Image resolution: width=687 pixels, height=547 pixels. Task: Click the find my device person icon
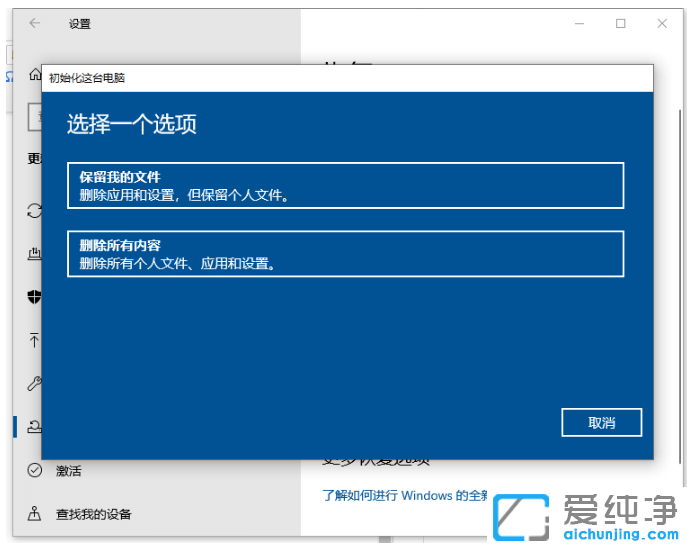(35, 514)
